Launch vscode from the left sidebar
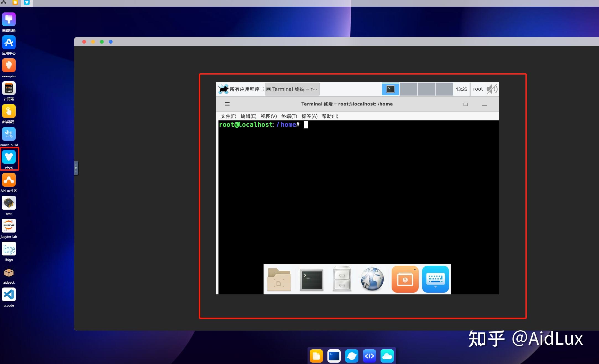 9,294
